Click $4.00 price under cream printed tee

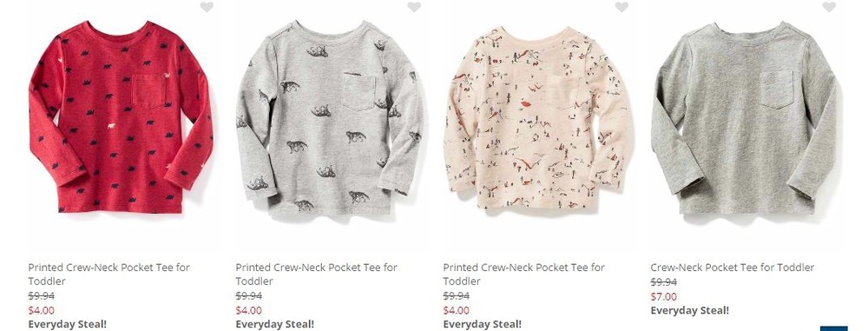[457, 310]
